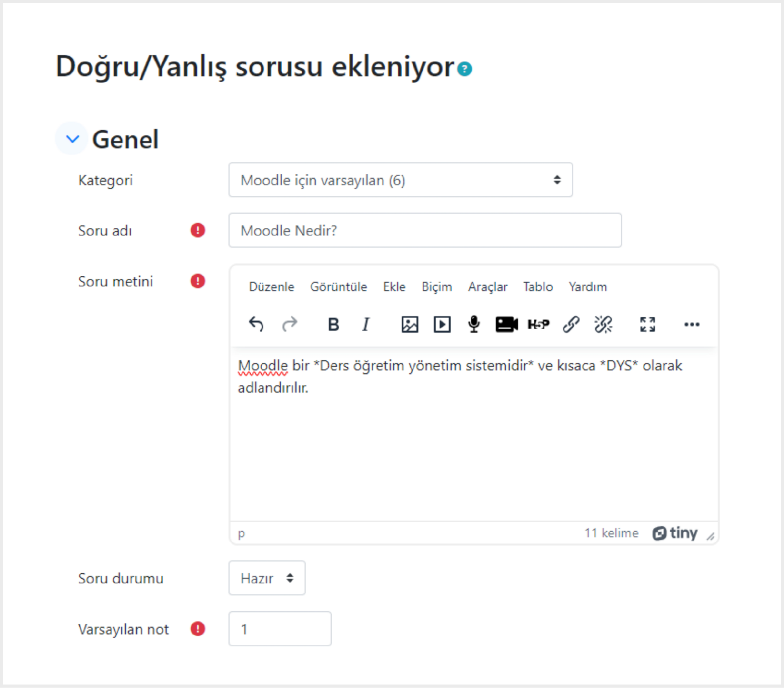Click the Soru durumu label
784x688 pixels.
tap(121, 578)
